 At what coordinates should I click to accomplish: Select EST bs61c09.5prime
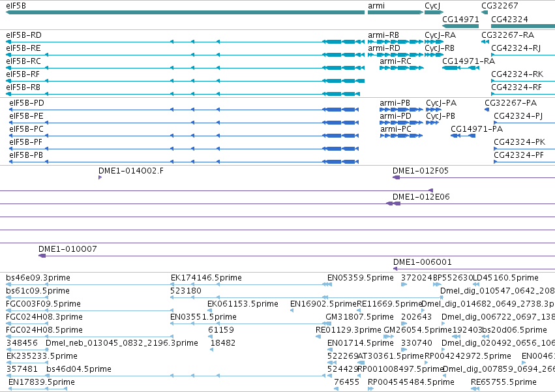[27, 297]
